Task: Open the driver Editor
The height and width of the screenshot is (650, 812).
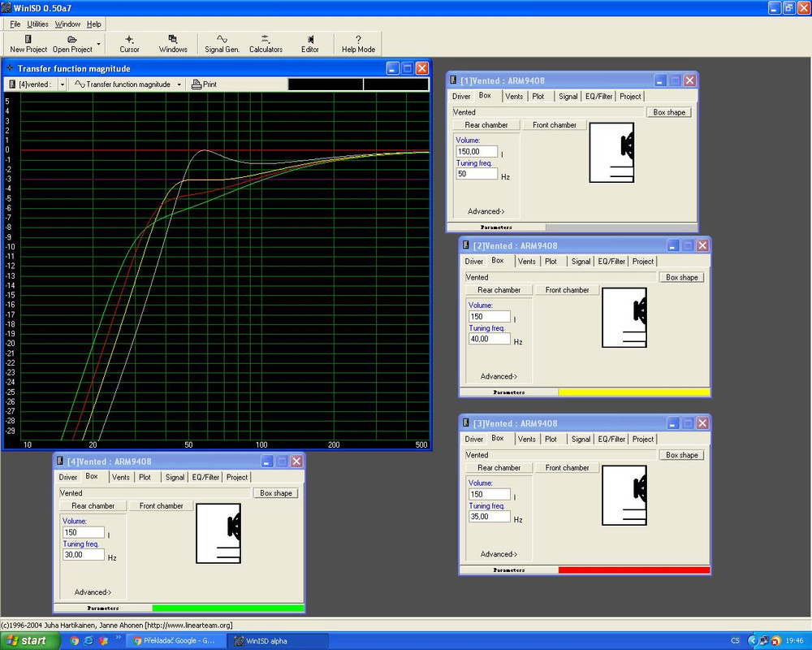Action: pos(310,44)
